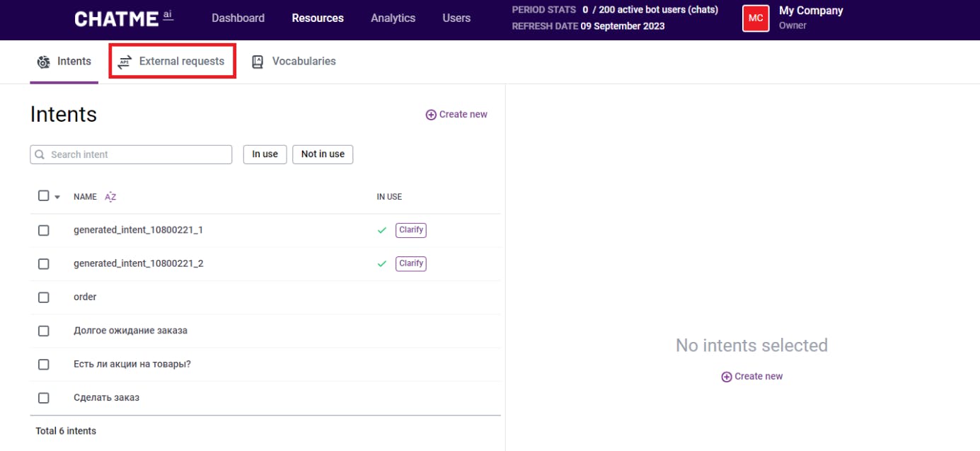Viewport: 980px width, 451px height.
Task: Open the Resources menu
Action: [318, 18]
